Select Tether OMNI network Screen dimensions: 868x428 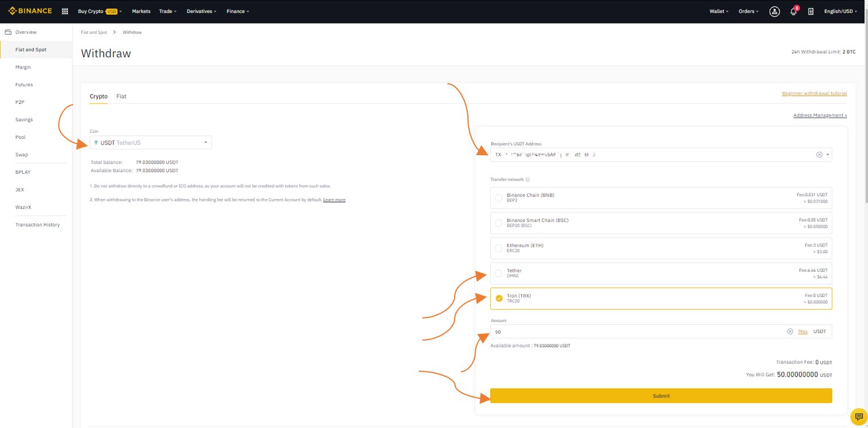pos(661,273)
